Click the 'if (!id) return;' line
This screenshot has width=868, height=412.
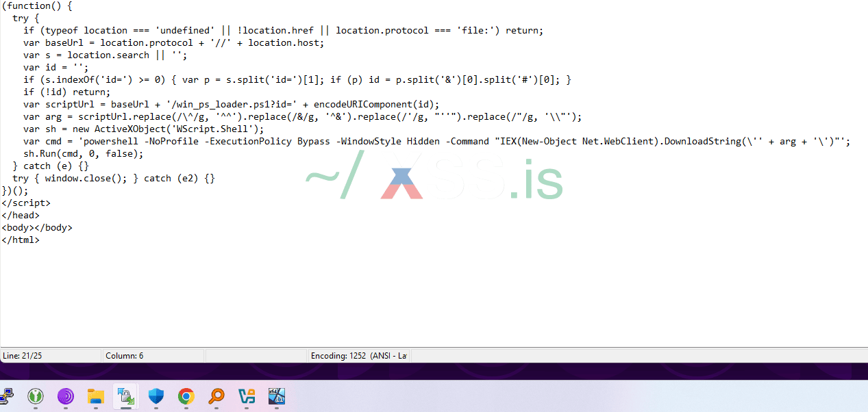[x=66, y=92]
